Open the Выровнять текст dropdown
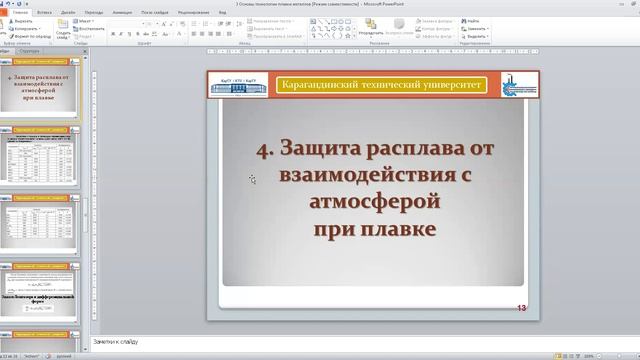 266,29
